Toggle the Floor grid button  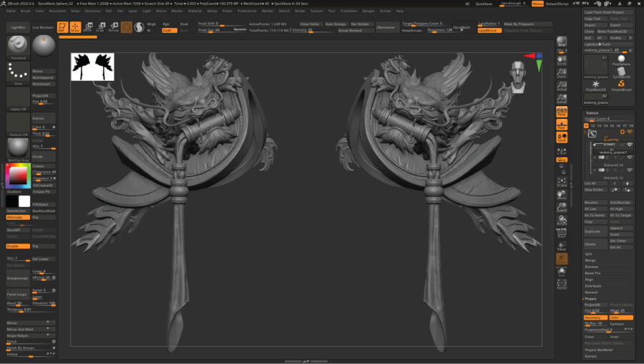point(562,125)
